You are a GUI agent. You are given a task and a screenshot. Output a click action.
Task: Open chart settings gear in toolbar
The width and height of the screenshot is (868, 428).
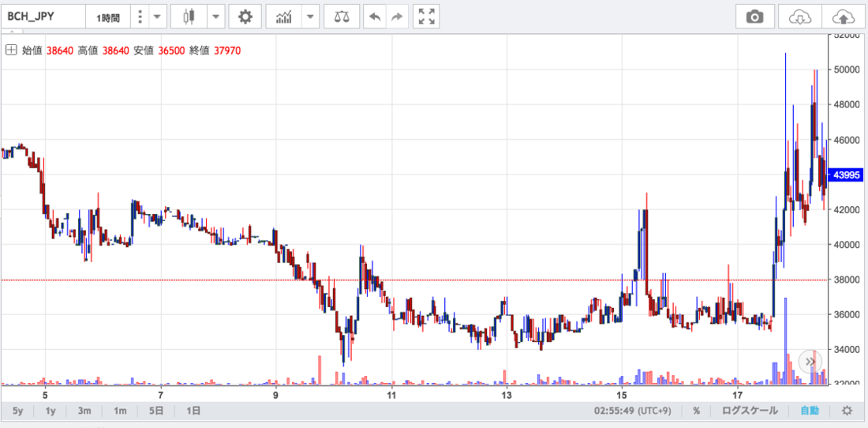(245, 17)
